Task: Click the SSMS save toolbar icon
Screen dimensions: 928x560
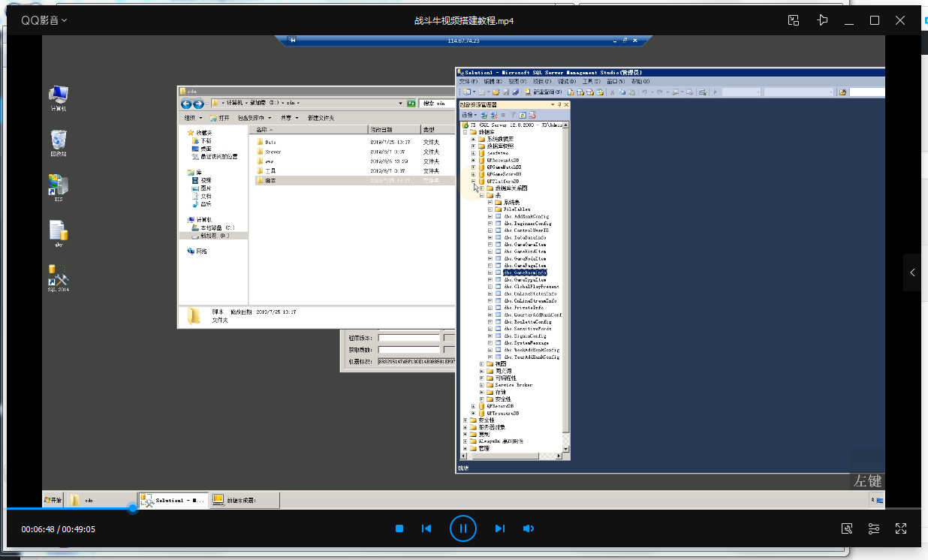Action: click(506, 92)
